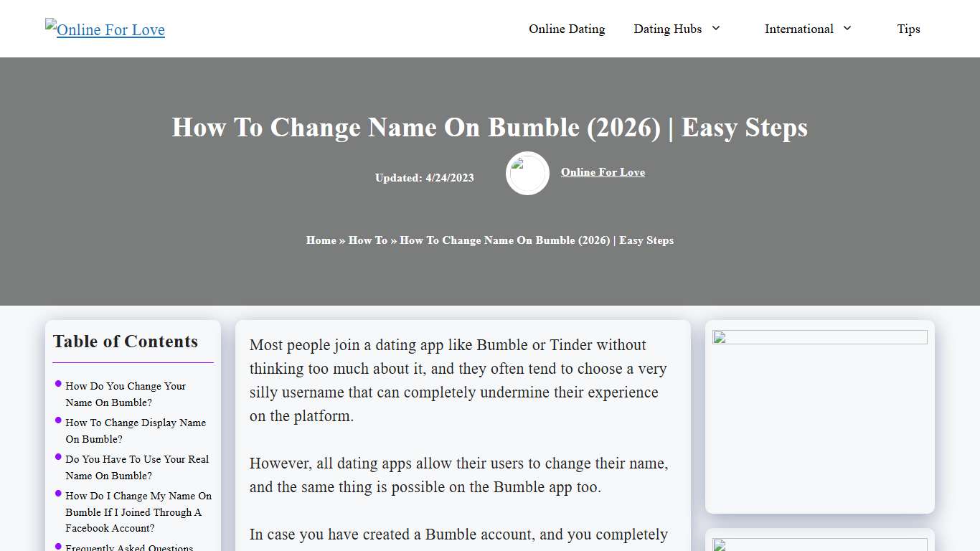This screenshot has width=980, height=551.
Task: Click the purple bullet beside Frequently Asked Questions
Action: (59, 545)
